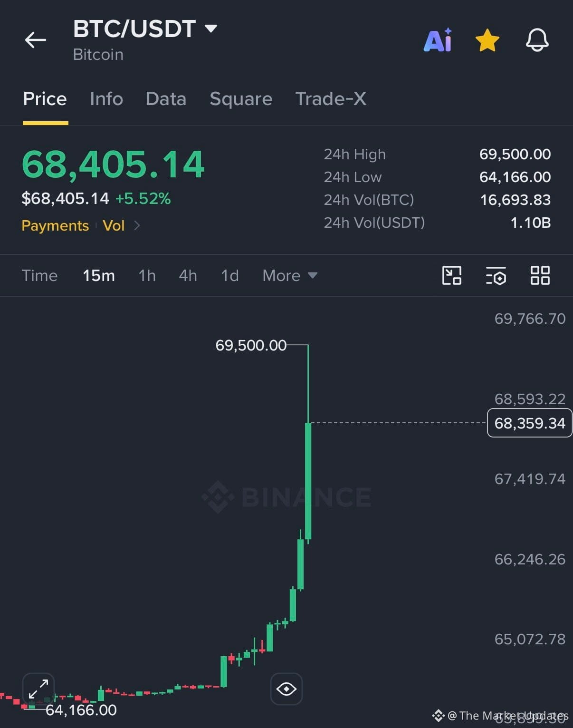
Task: Click the 68,359.34 current price marker
Action: (x=530, y=423)
